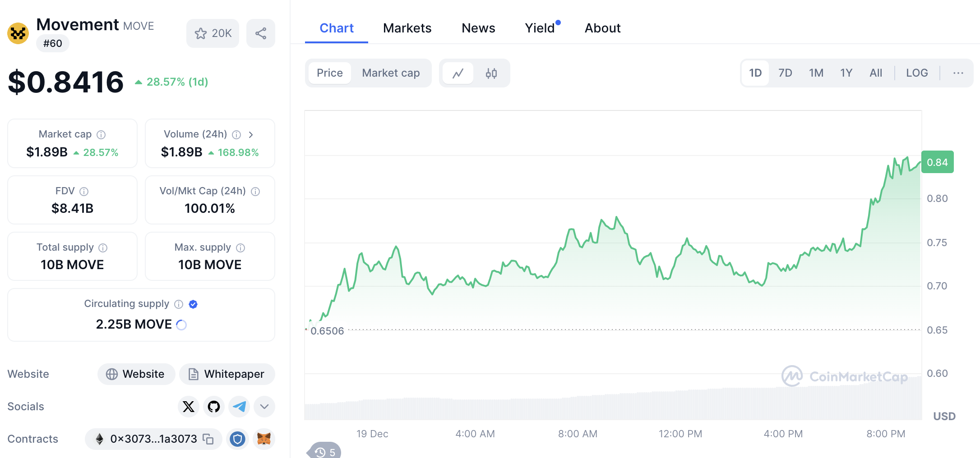Open the Website link button

click(136, 374)
